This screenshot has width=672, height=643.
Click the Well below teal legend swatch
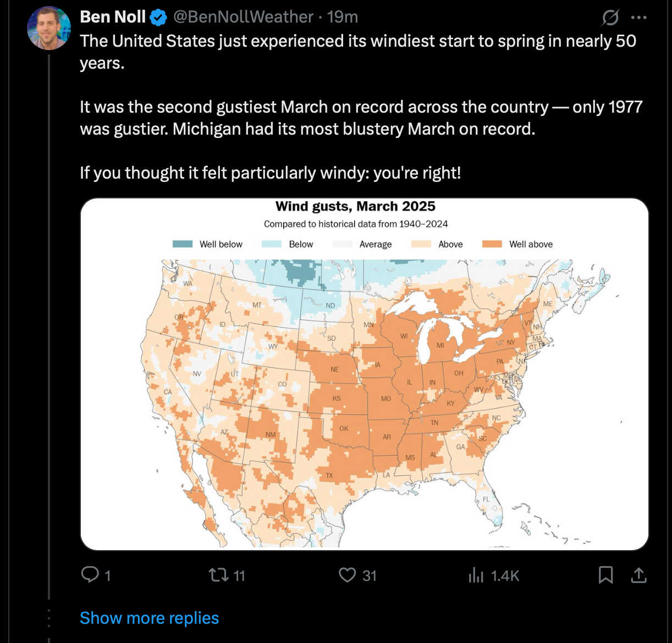[x=183, y=244]
